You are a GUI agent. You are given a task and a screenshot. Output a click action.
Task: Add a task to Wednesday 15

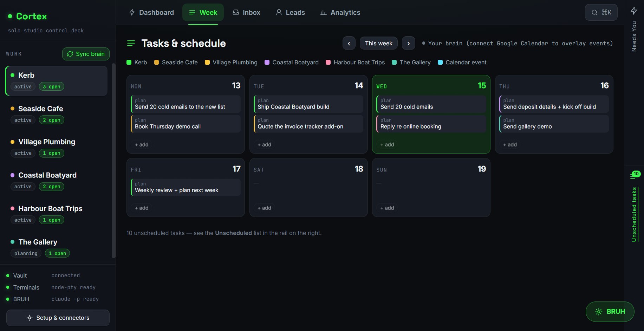click(x=387, y=144)
